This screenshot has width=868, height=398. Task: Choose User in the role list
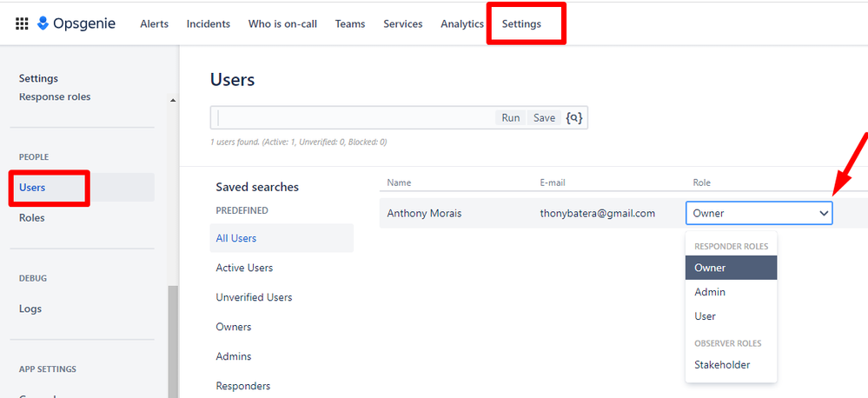click(x=732, y=316)
